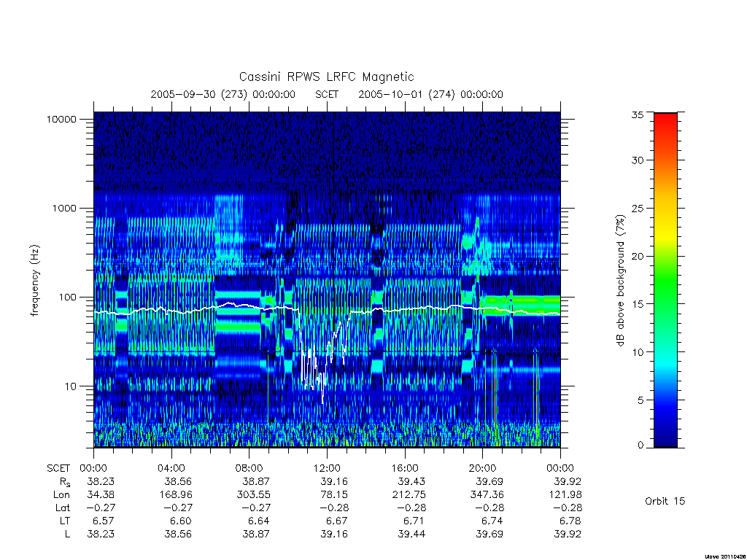Click the Rs value "39.43"
The image size is (747, 560).
pos(411,482)
